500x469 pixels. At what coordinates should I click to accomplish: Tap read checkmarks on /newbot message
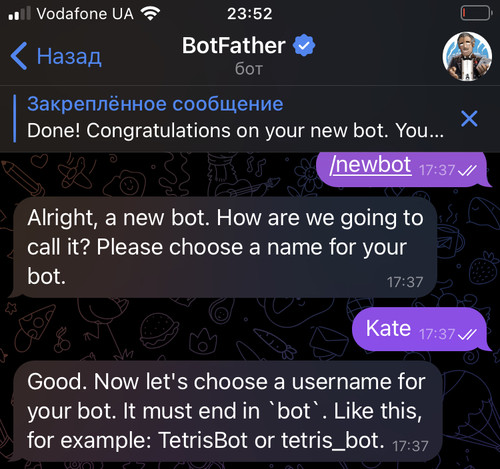pos(467,171)
